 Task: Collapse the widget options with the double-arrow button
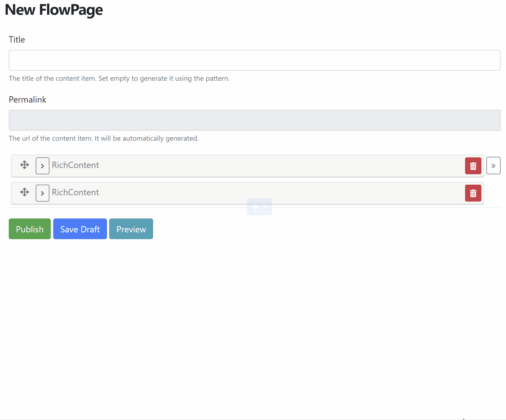493,166
